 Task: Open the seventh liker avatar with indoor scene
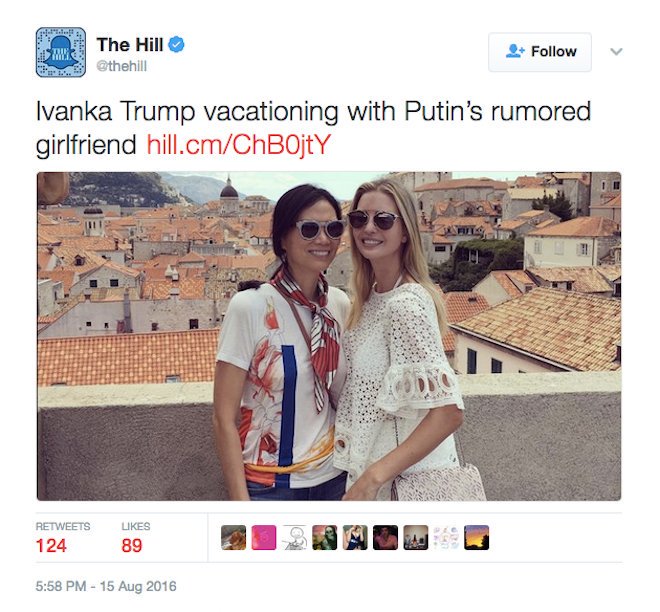[x=416, y=537]
